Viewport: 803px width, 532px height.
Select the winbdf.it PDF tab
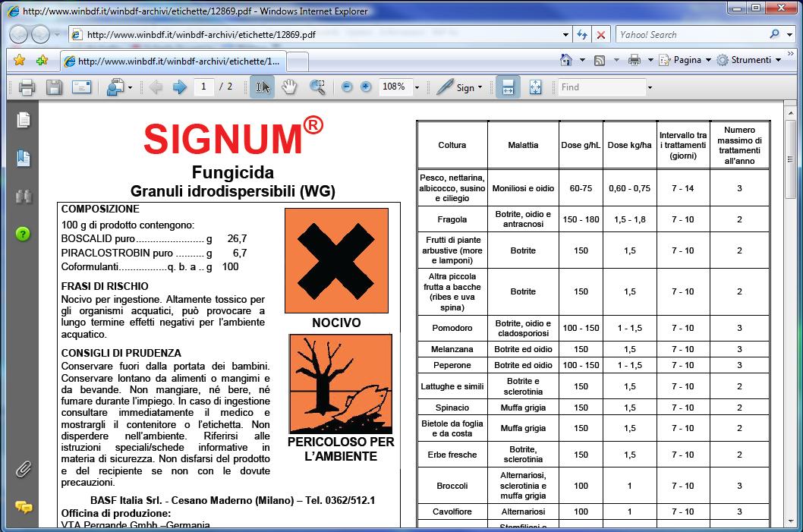click(172, 61)
